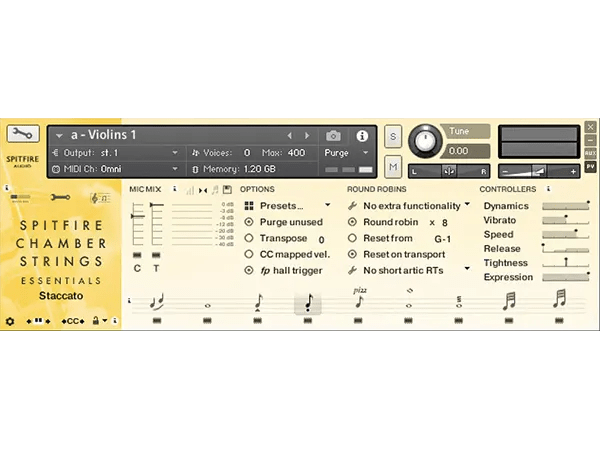Click the Release controller slider
This screenshot has width=600, height=450.
(566, 248)
